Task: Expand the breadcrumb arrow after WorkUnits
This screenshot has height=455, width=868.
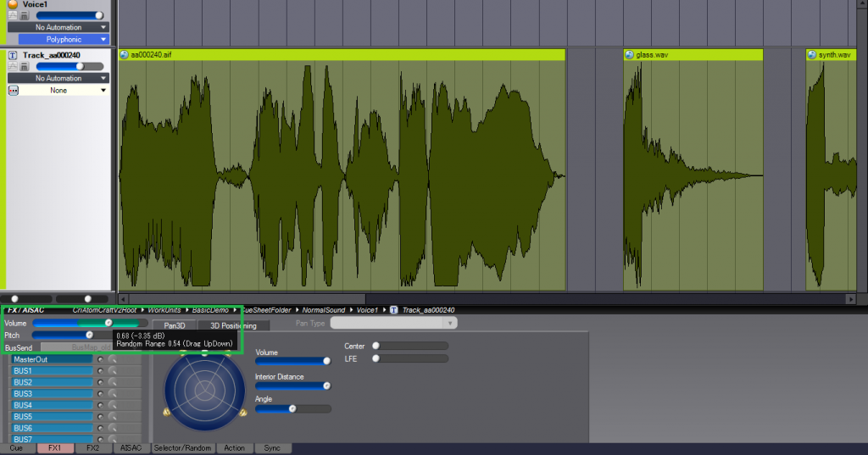Action: [186, 310]
